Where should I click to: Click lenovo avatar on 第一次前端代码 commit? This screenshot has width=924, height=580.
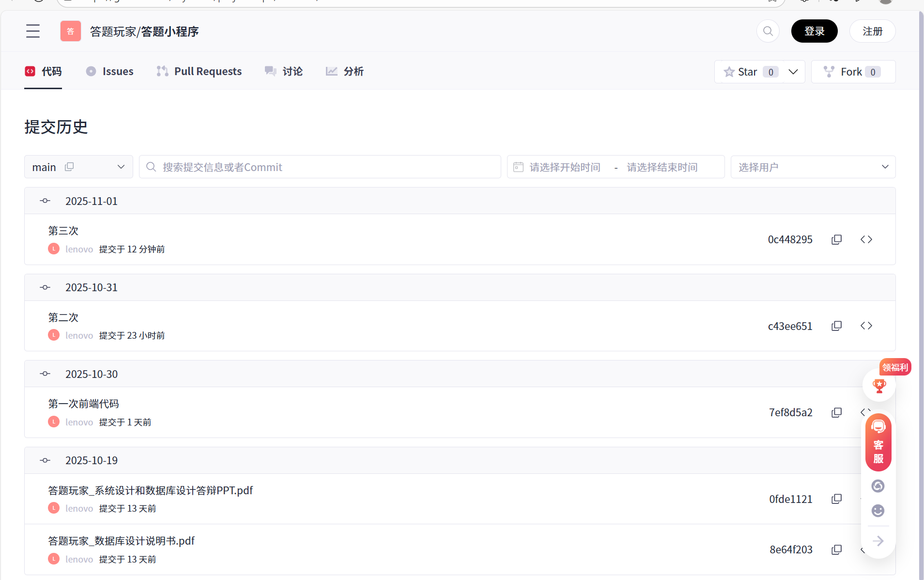(x=54, y=422)
